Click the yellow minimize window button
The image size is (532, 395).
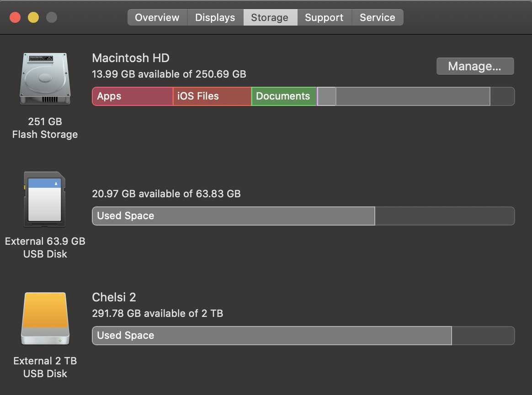33,18
